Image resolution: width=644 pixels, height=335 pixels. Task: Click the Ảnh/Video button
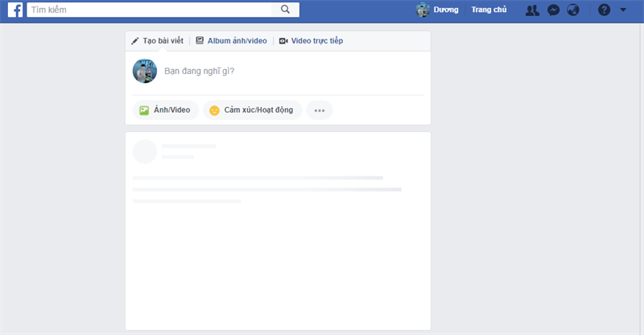[166, 110]
